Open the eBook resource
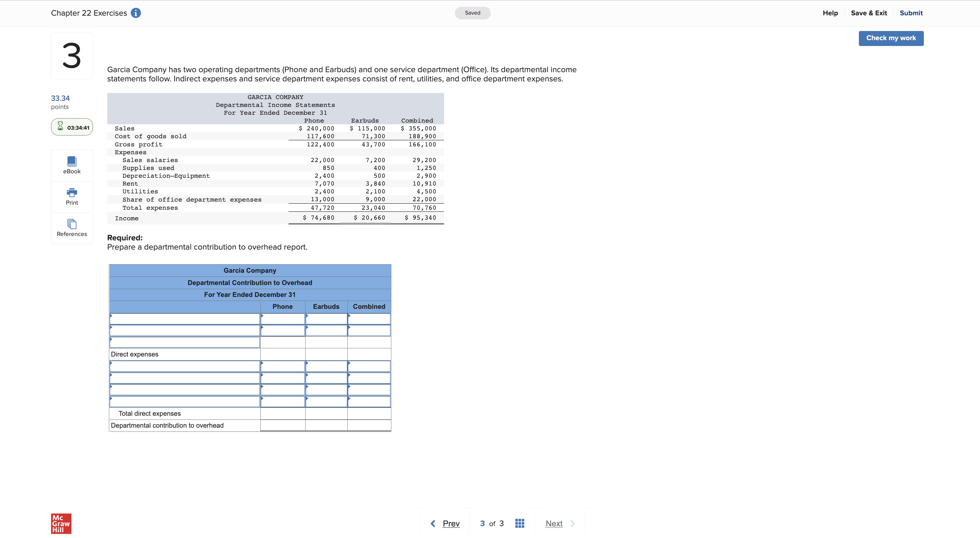 (71, 164)
